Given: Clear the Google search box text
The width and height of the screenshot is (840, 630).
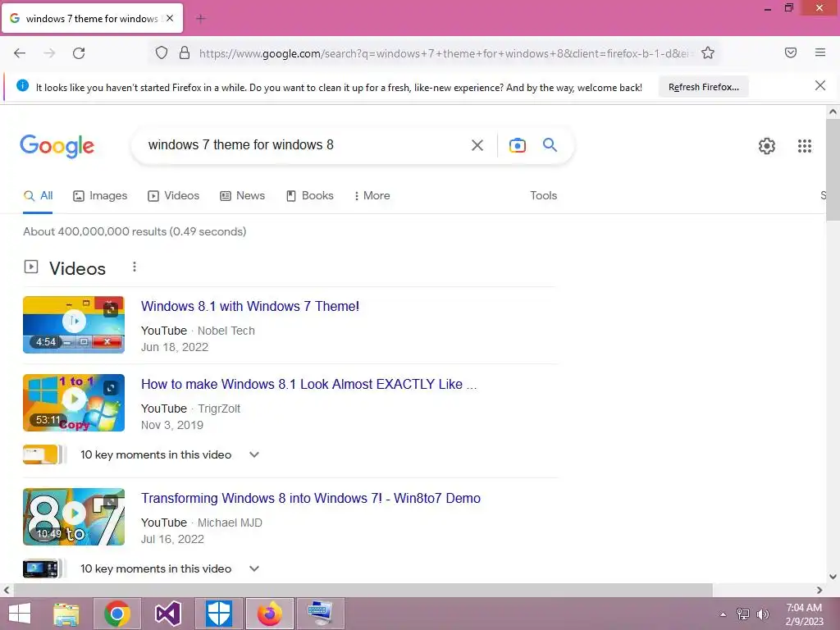Looking at the screenshot, I should [x=477, y=145].
